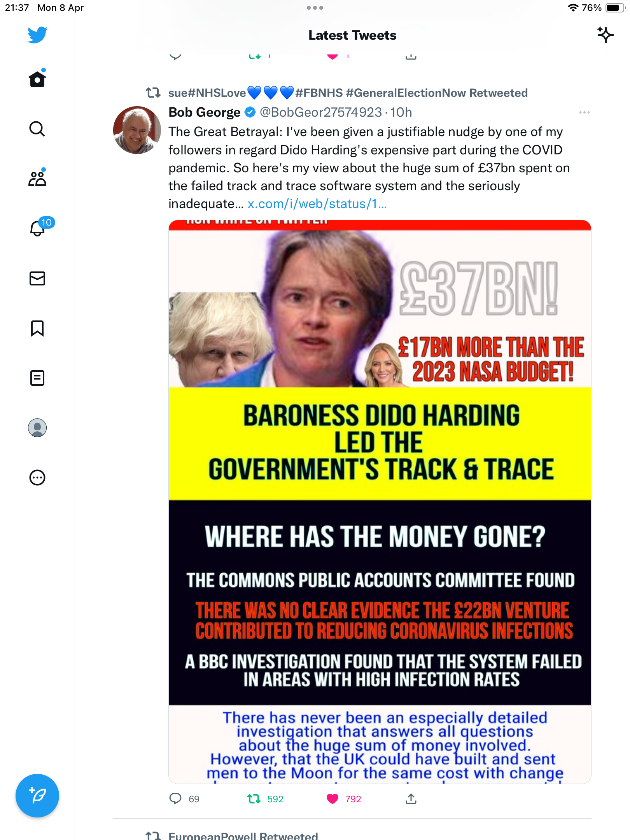Open Communities people icon

click(x=37, y=178)
